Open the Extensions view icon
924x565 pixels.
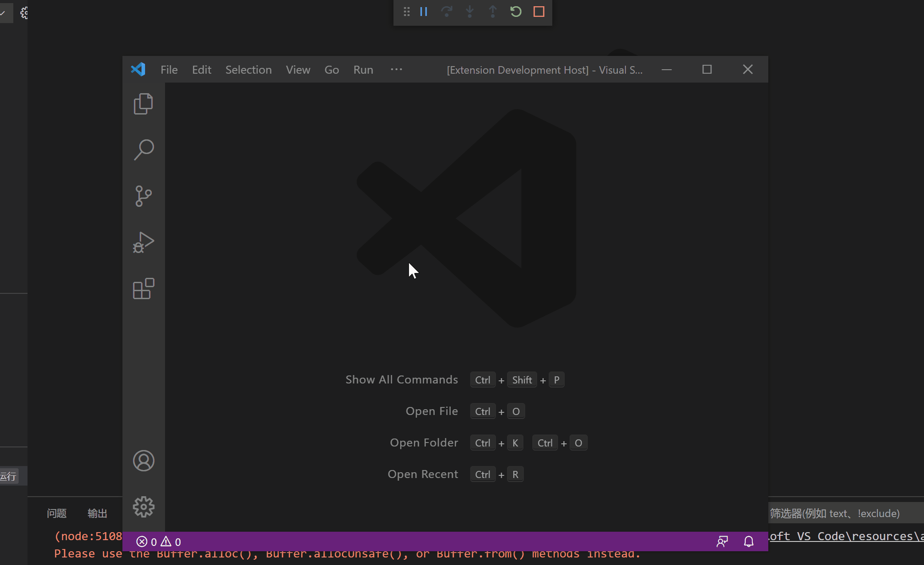pos(143,288)
